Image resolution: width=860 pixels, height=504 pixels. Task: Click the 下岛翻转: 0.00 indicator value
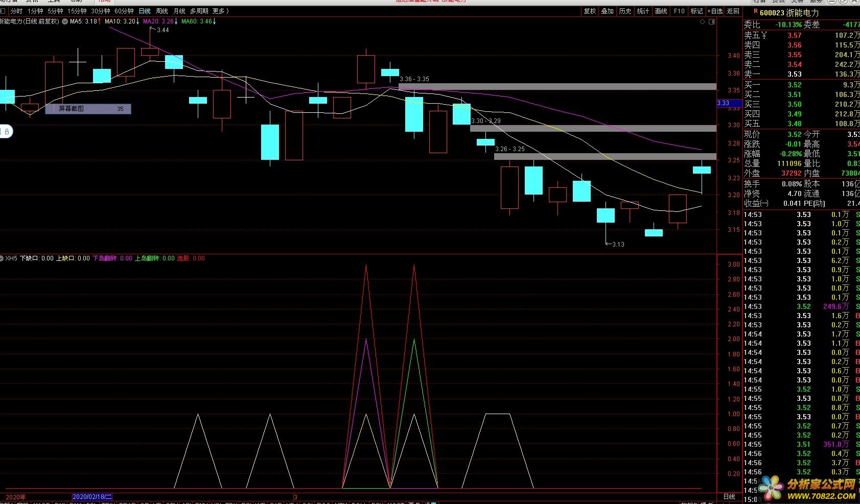click(112, 258)
